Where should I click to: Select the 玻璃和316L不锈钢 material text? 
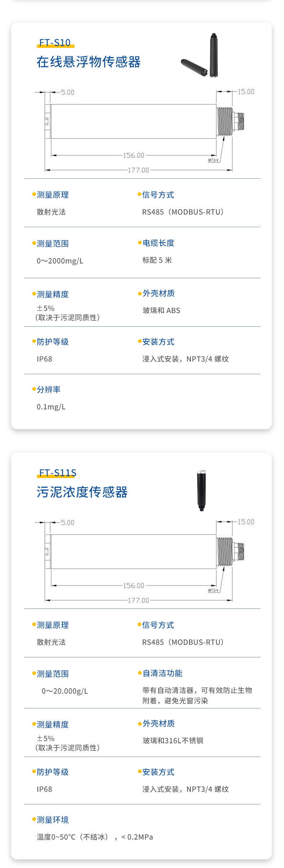(x=173, y=741)
